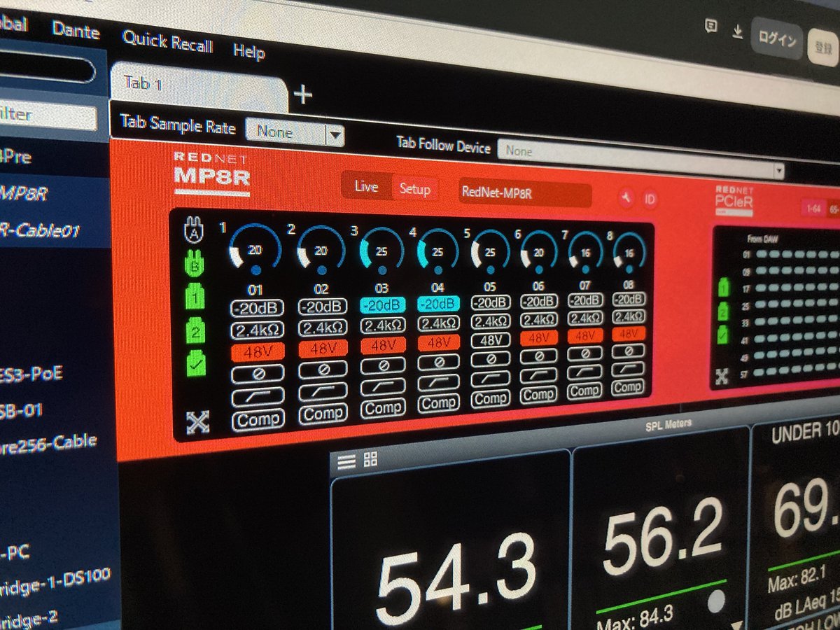Click PCIeR checkmark status icon
The image size is (840, 630).
tap(723, 335)
